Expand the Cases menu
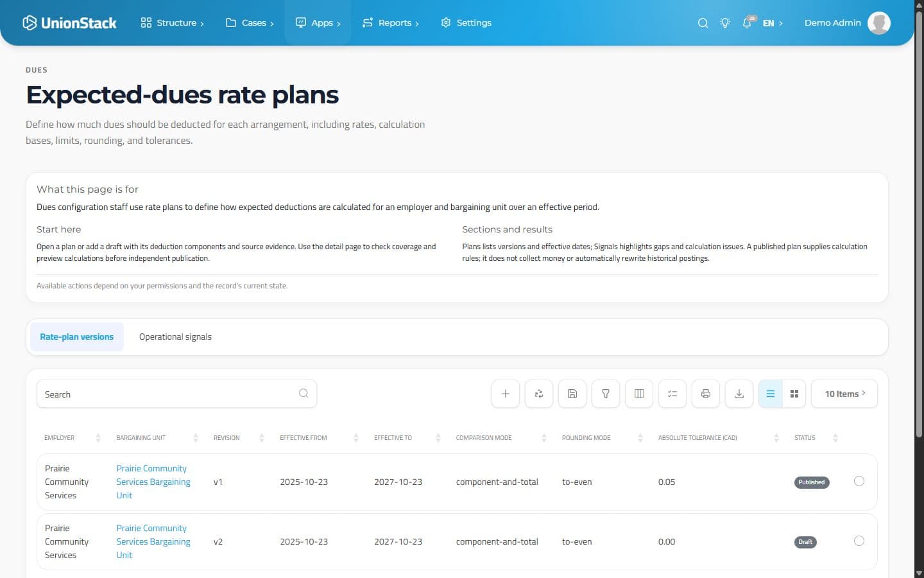This screenshot has width=924, height=578. pyautogui.click(x=250, y=22)
